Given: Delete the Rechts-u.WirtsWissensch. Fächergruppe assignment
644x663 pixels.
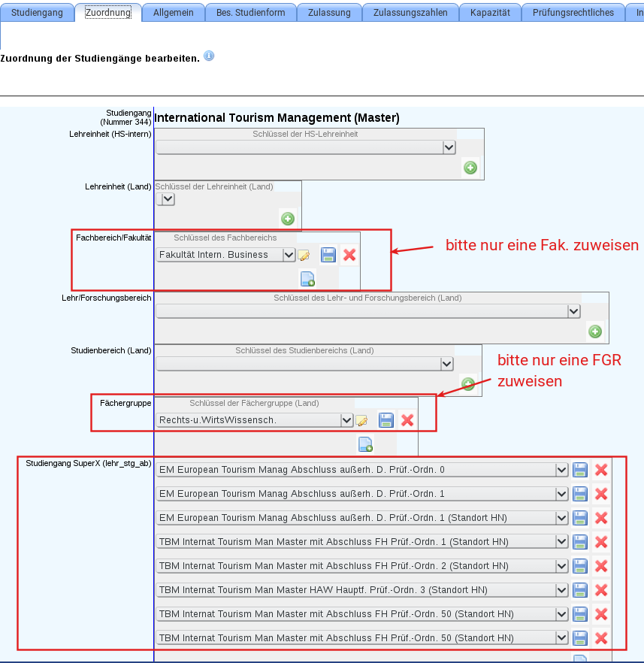Looking at the screenshot, I should [407, 420].
